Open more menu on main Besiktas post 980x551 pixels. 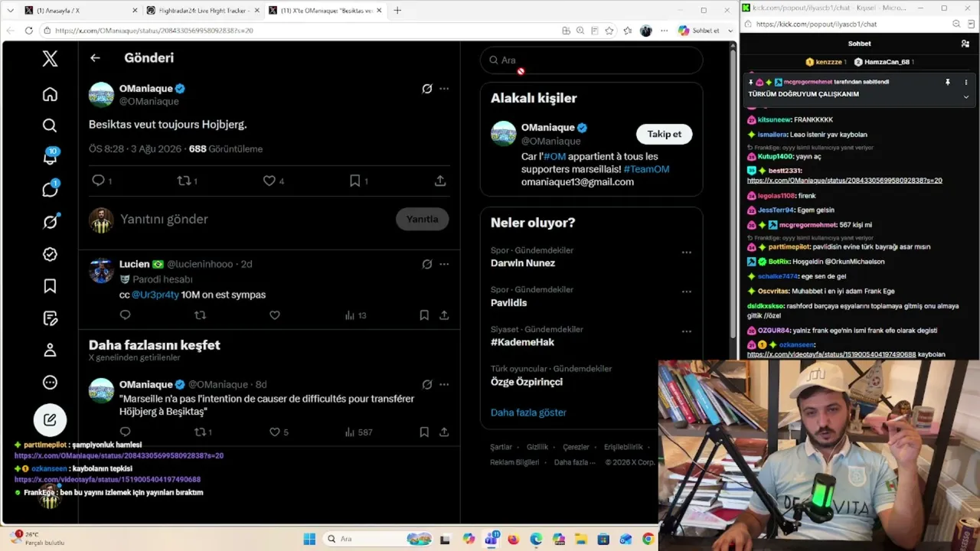pyautogui.click(x=444, y=89)
